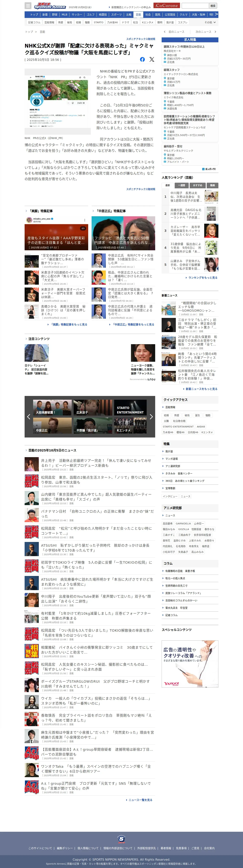Click 乃木坂46 in sub navigation
This screenshot has width=243, height=868.
112,22
